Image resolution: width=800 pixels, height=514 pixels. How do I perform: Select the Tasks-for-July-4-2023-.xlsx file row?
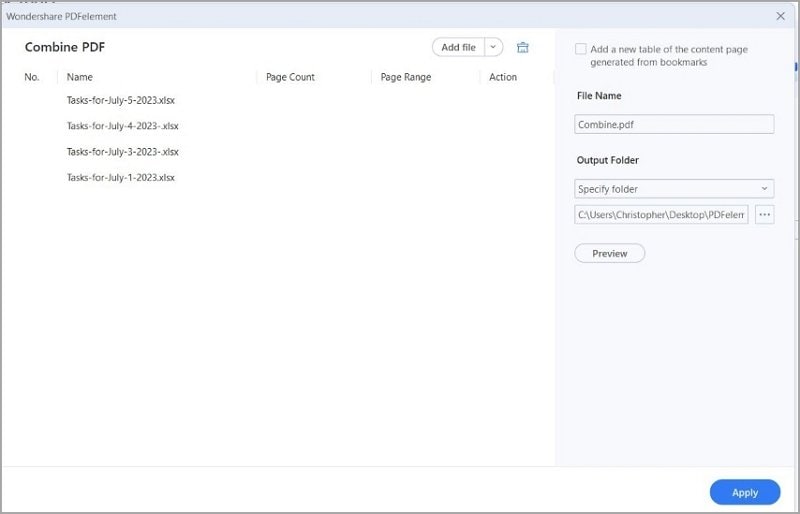pyautogui.click(x=123, y=126)
